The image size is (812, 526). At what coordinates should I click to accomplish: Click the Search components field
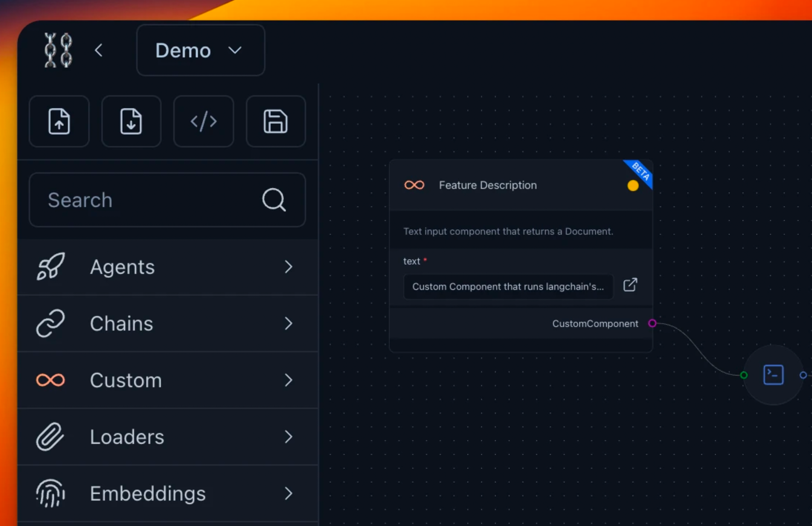145,200
